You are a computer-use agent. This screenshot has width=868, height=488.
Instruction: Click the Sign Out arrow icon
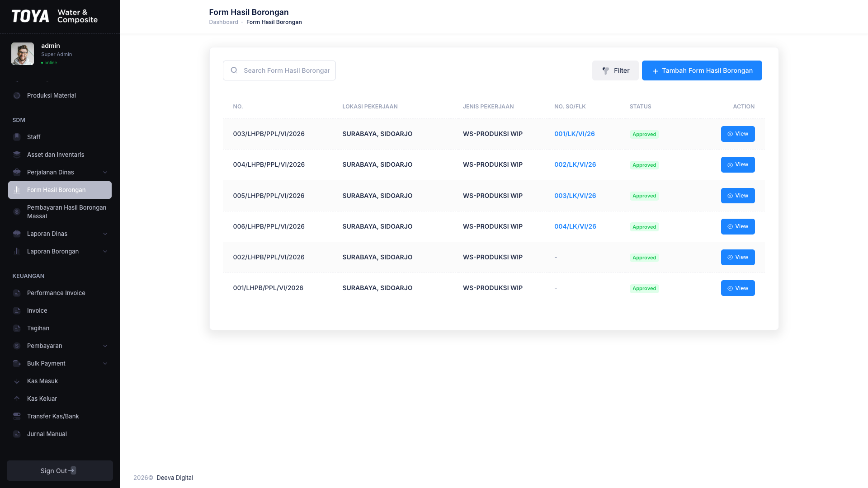(x=72, y=470)
